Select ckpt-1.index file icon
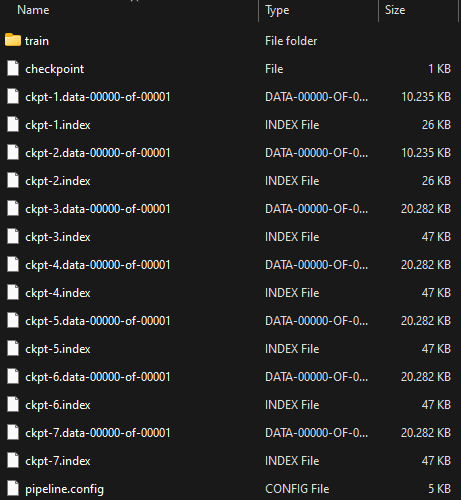 point(13,125)
